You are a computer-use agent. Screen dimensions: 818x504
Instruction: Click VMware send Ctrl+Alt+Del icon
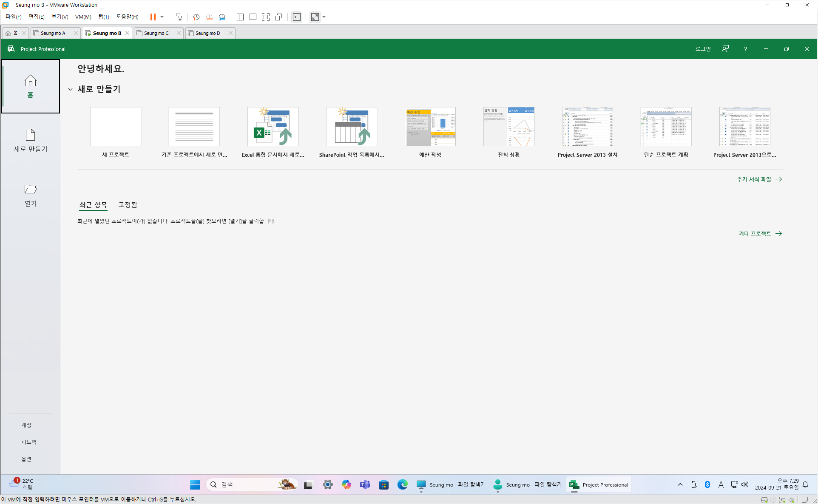click(x=178, y=17)
